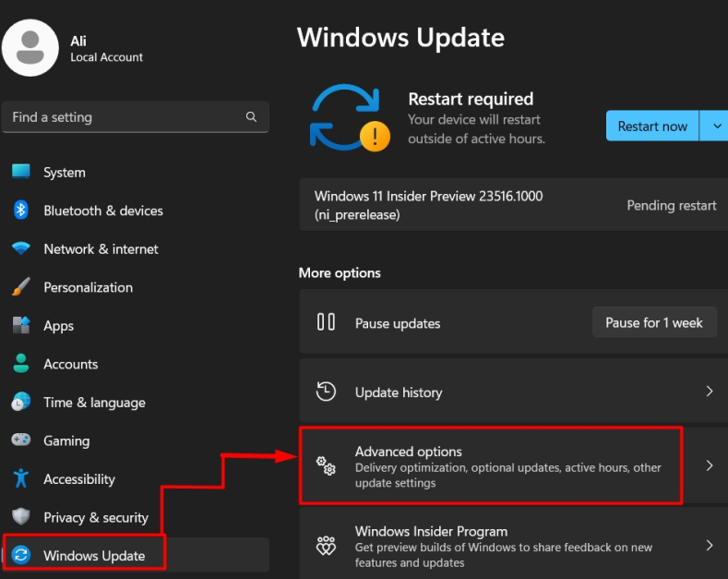728x579 pixels.
Task: Click the Apps icon in the sidebar
Action: coord(21,325)
